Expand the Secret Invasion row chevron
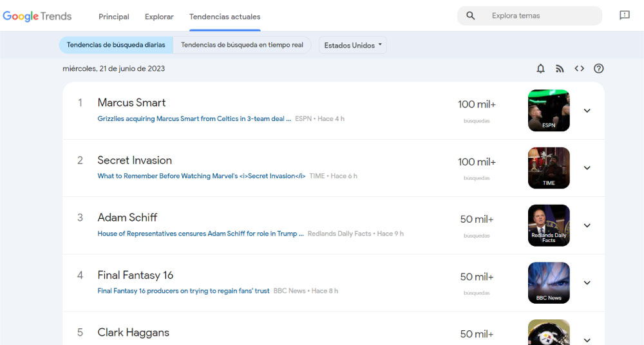This screenshot has width=644, height=345. click(x=587, y=168)
